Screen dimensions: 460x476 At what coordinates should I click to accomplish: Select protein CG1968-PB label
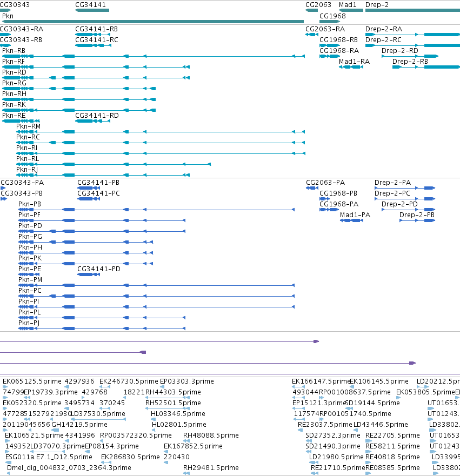tap(338, 193)
